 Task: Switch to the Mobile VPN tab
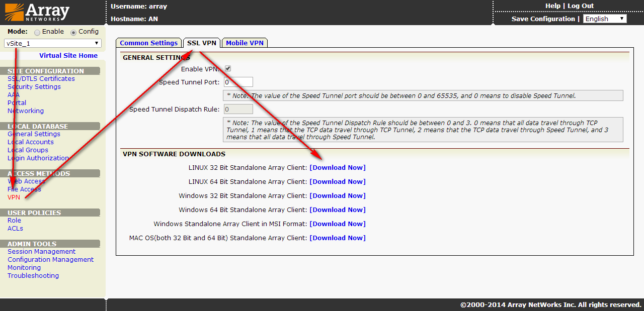tap(245, 43)
